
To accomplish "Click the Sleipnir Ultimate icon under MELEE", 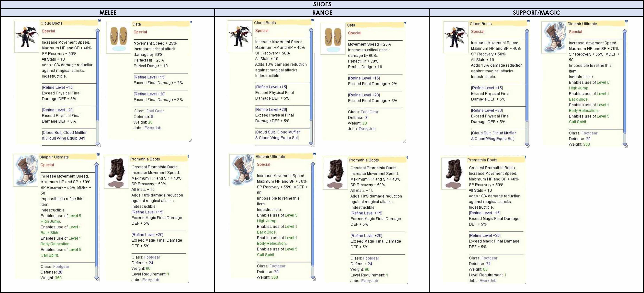I will (x=25, y=171).
